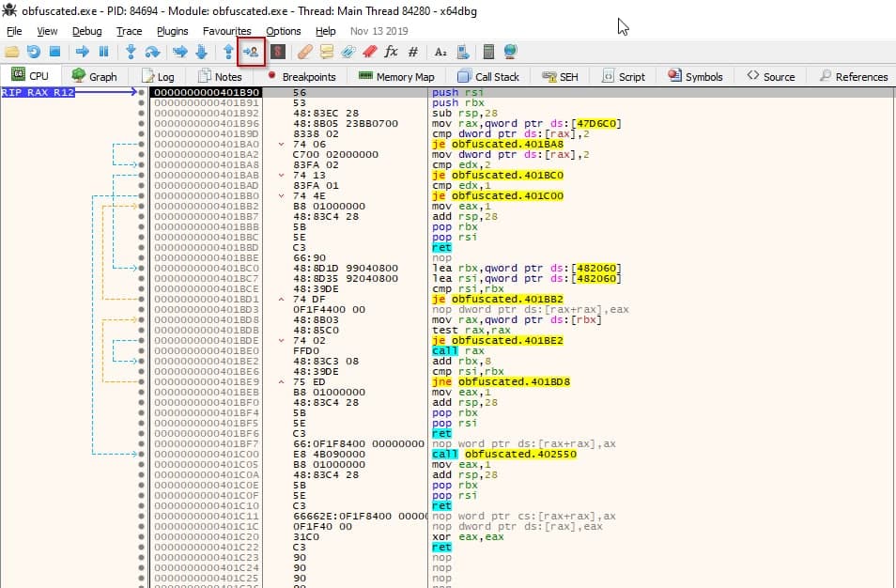The image size is (896, 588).
Task: Toggle breakpoint bullet at the 401BC0 row
Action: (141, 269)
